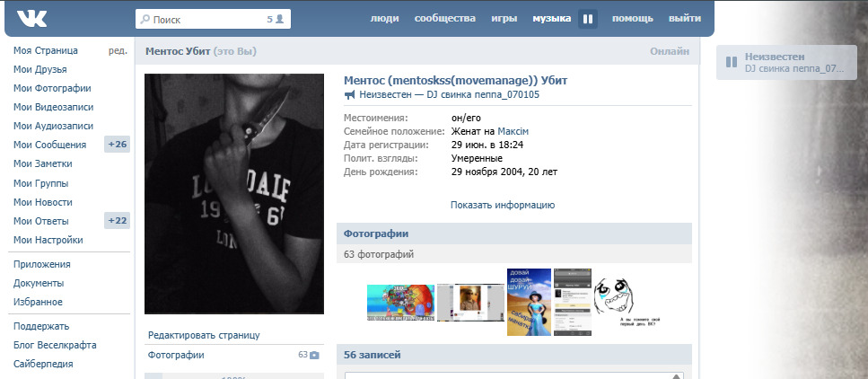Click the VK logo icon
Image resolution: width=868 pixels, height=379 pixels.
pos(31,18)
